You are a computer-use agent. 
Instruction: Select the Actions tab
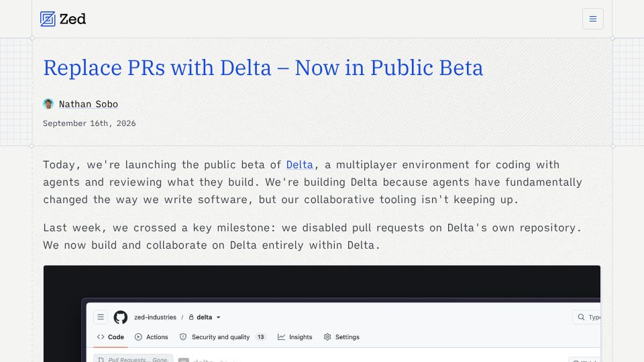151,337
